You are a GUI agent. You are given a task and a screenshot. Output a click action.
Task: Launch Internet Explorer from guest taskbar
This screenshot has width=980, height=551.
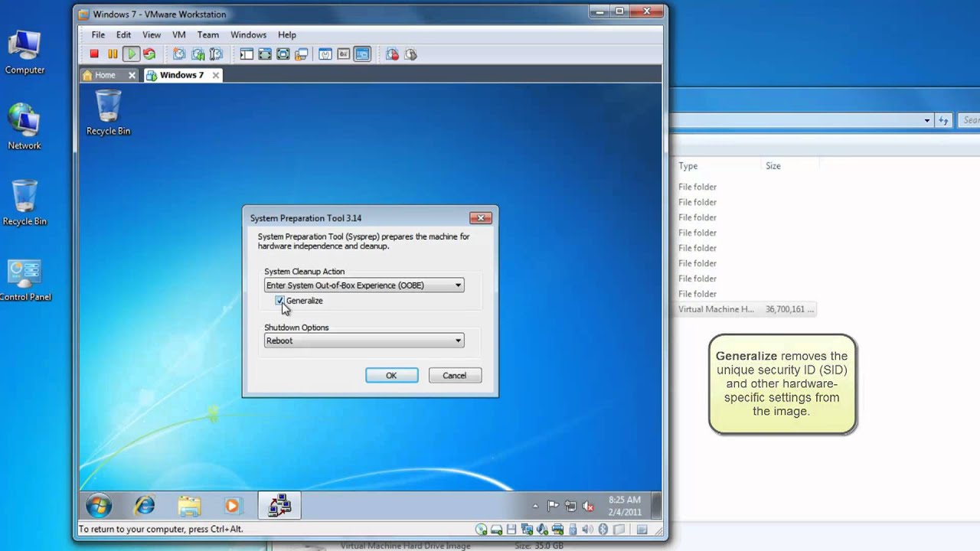[144, 505]
